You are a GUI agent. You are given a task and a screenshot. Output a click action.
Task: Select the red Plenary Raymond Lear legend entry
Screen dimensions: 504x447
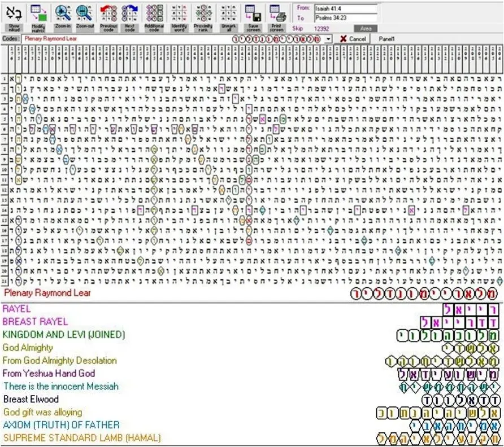click(x=47, y=293)
